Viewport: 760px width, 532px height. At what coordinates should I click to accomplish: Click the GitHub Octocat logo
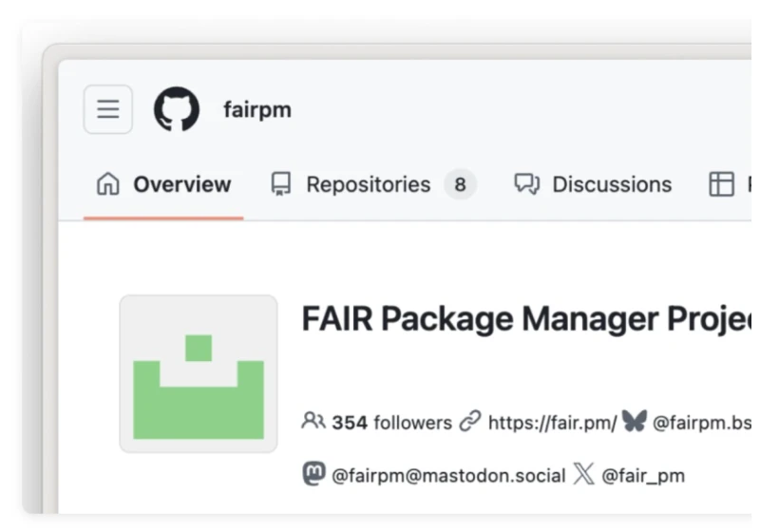(x=177, y=109)
